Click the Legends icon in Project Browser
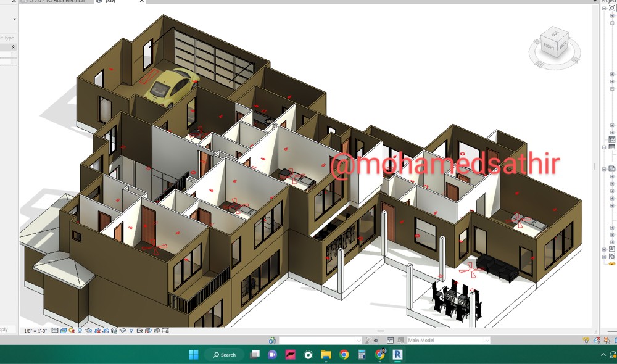This screenshot has width=617, height=364. click(x=612, y=139)
